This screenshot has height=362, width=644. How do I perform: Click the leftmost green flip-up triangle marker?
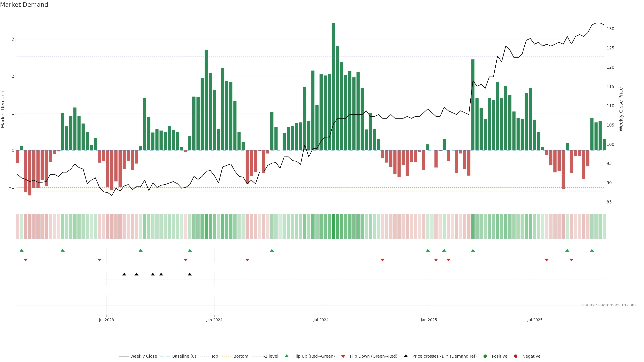(x=21, y=250)
